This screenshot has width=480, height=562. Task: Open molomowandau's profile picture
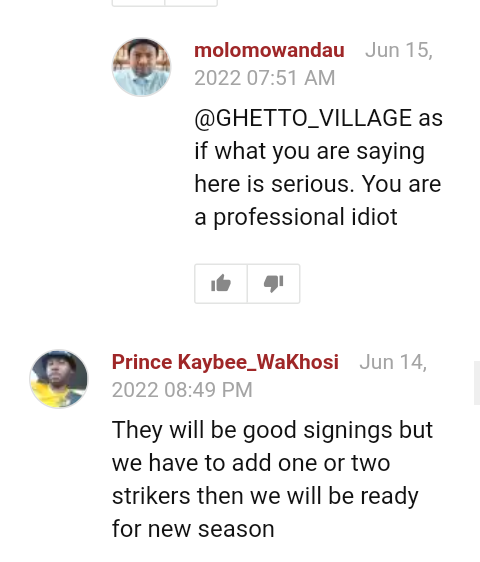(142, 67)
